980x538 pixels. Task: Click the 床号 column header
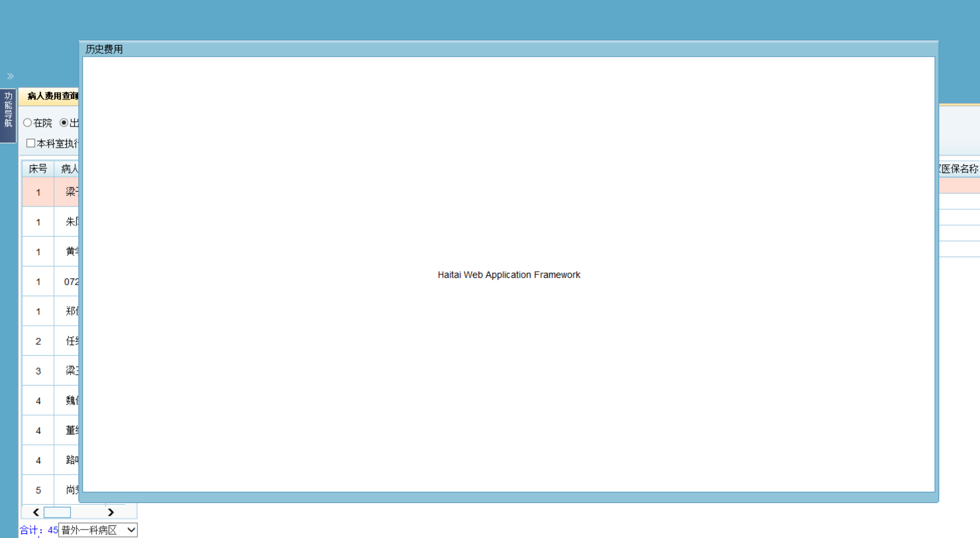pyautogui.click(x=38, y=169)
